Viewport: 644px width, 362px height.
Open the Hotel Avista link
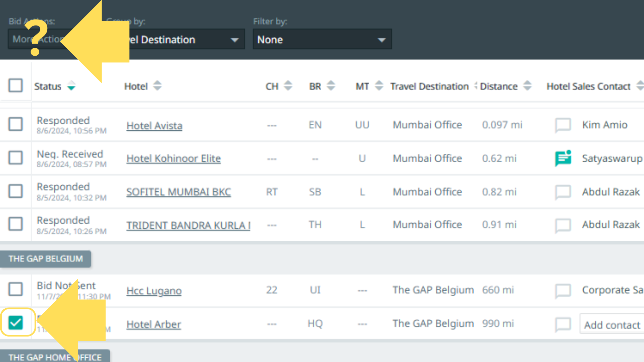(x=154, y=126)
